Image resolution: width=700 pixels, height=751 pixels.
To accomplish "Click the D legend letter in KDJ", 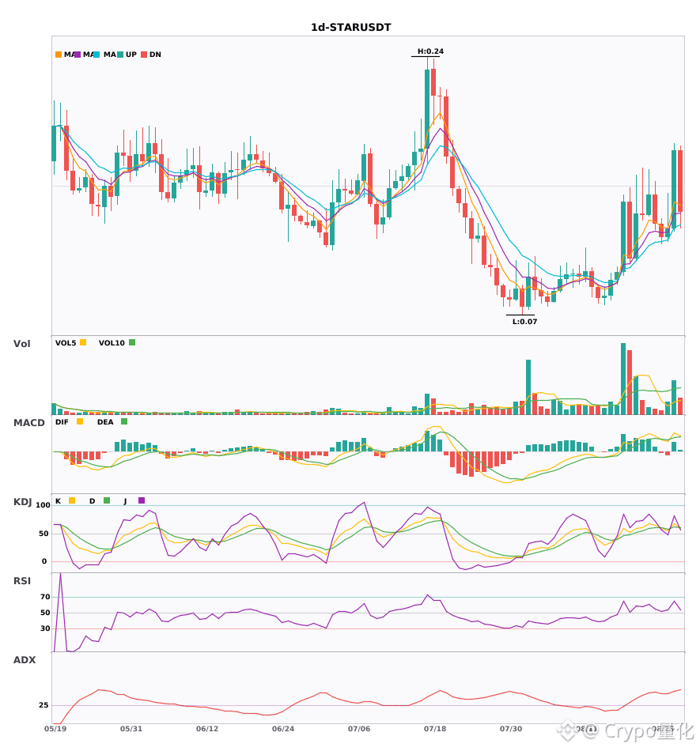I will tap(93, 501).
